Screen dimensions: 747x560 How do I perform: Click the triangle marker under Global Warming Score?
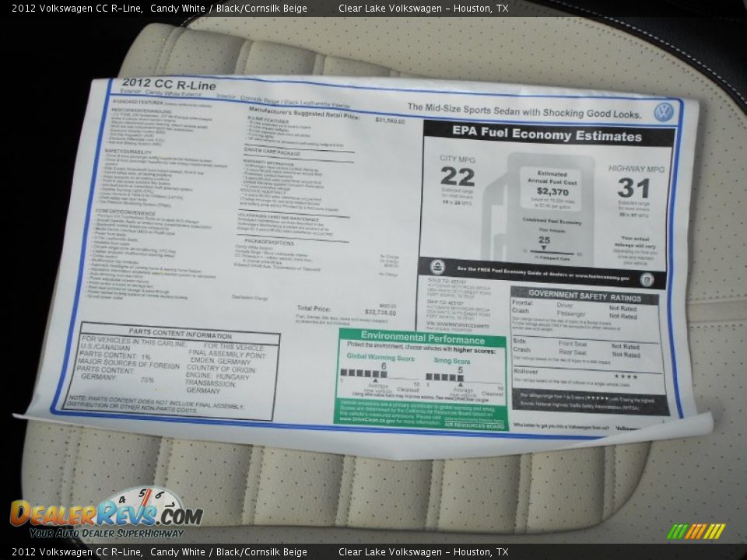click(x=376, y=381)
